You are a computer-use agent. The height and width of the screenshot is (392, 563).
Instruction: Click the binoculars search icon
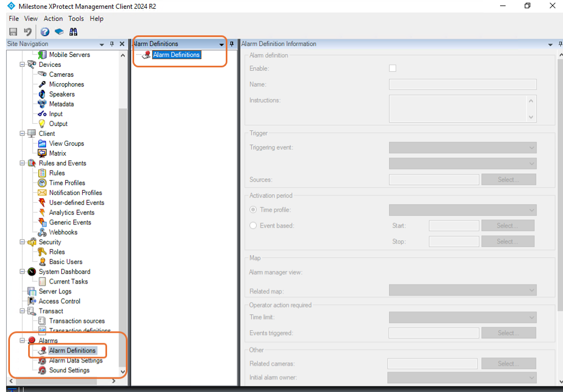point(73,31)
